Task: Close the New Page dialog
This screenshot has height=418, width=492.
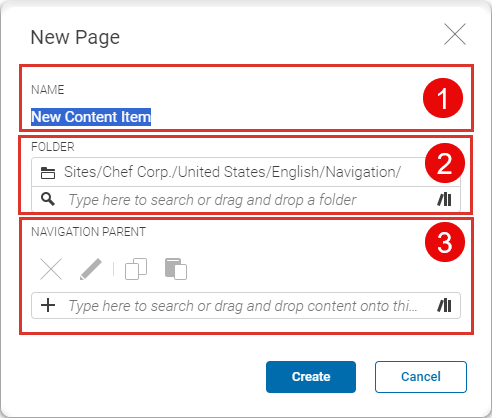Action: pyautogui.click(x=455, y=34)
